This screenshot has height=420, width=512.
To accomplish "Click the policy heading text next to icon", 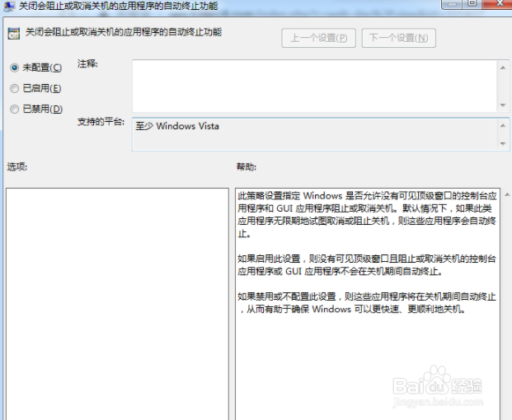I will pyautogui.click(x=124, y=32).
